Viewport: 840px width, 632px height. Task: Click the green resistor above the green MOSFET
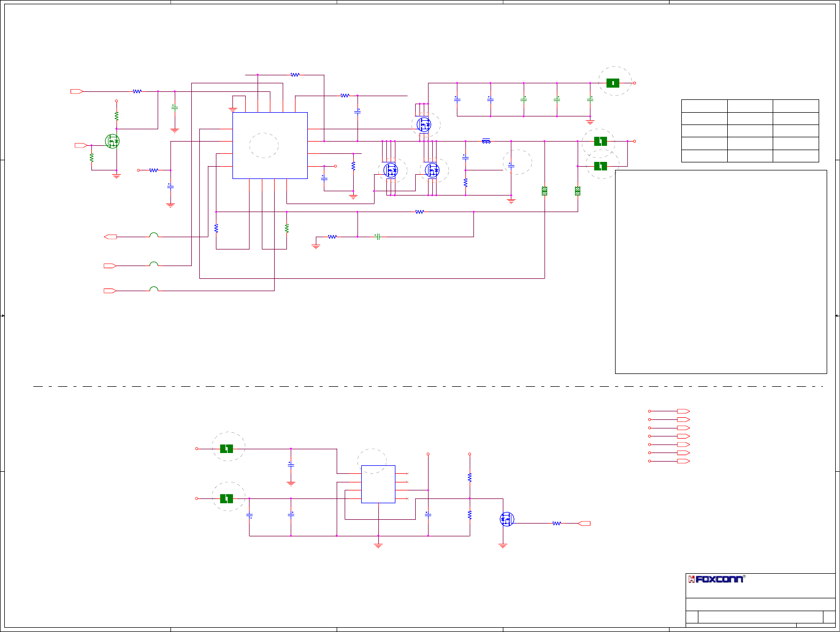click(x=116, y=116)
